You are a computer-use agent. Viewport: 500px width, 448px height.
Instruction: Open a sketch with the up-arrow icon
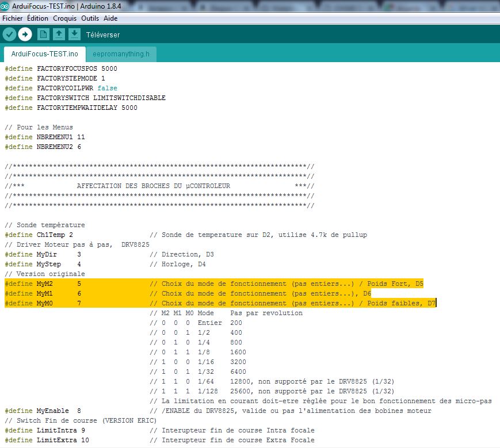tap(59, 35)
